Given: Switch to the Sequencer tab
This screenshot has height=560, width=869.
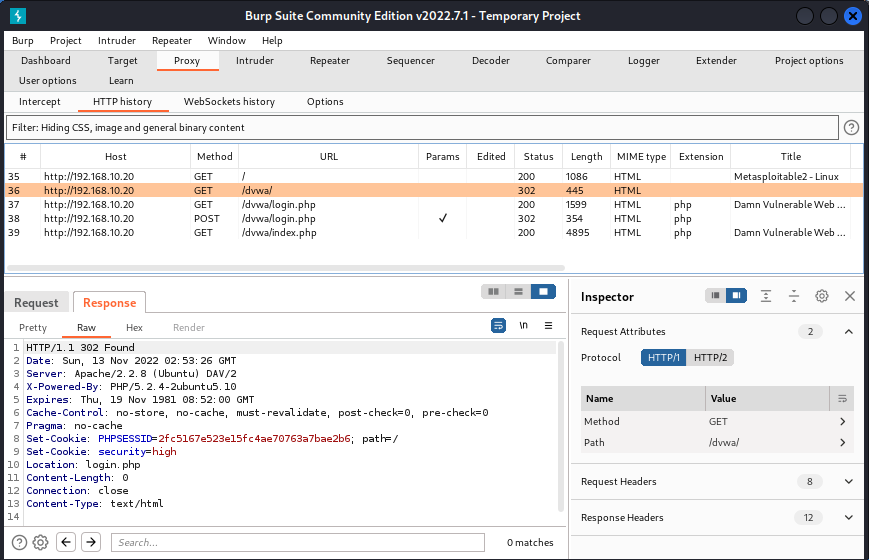Looking at the screenshot, I should coord(411,60).
